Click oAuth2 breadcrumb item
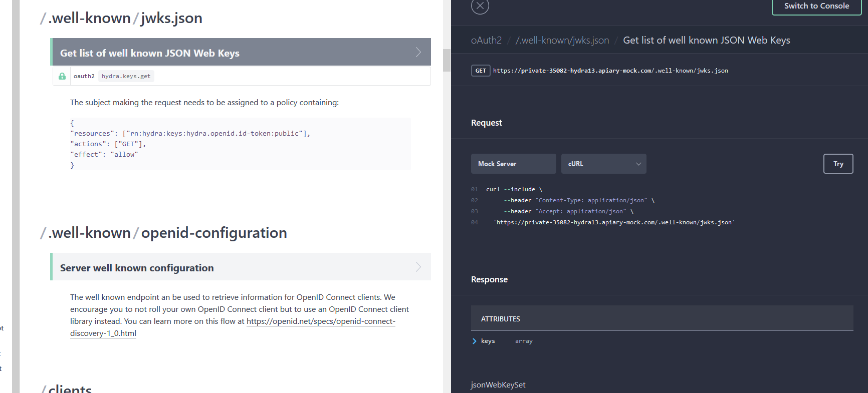Screen dimensions: 868x393 pyautogui.click(x=486, y=40)
